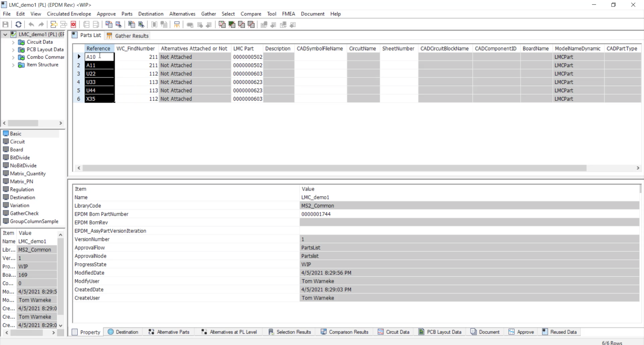
Task: Select the Matrix_Quantity view in the left list
Action: point(27,173)
